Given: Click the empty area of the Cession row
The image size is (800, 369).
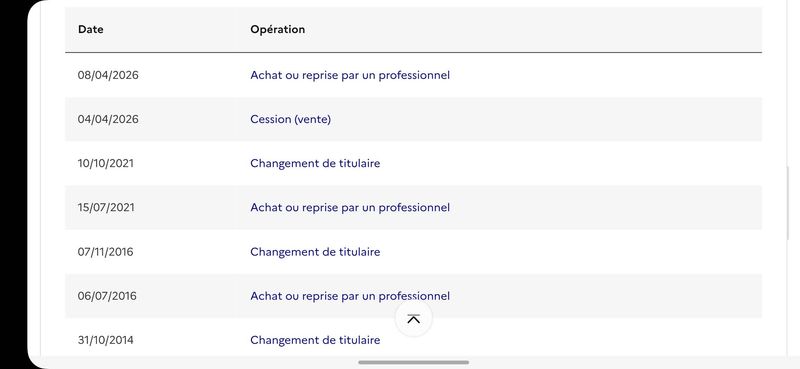Looking at the screenshot, I should pyautogui.click(x=546, y=119).
